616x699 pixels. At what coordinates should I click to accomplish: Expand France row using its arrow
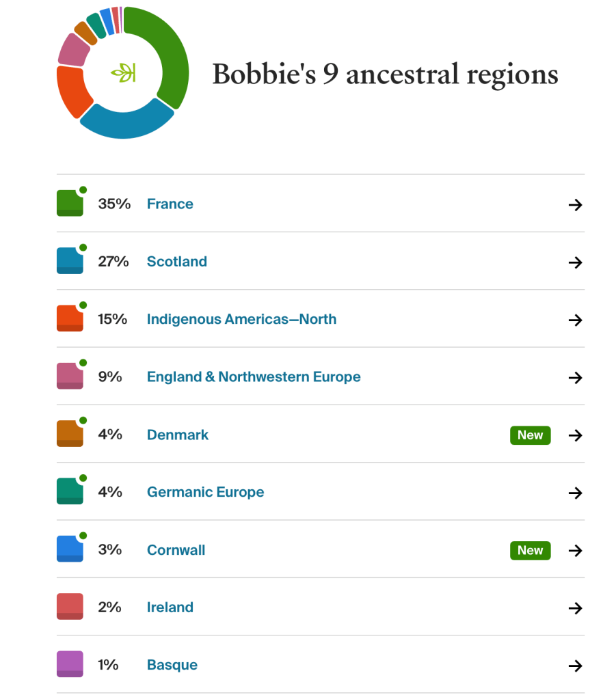576,205
